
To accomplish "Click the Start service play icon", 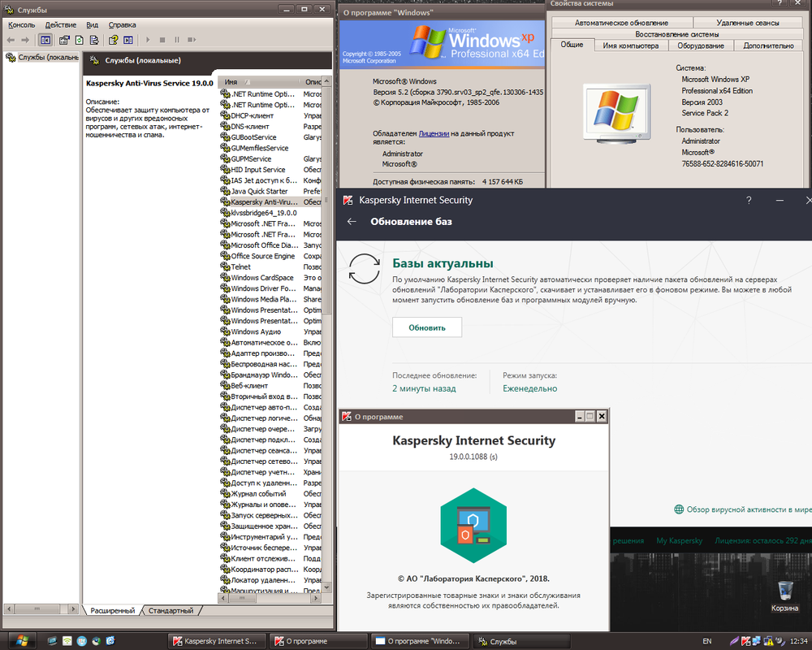I will coord(148,40).
